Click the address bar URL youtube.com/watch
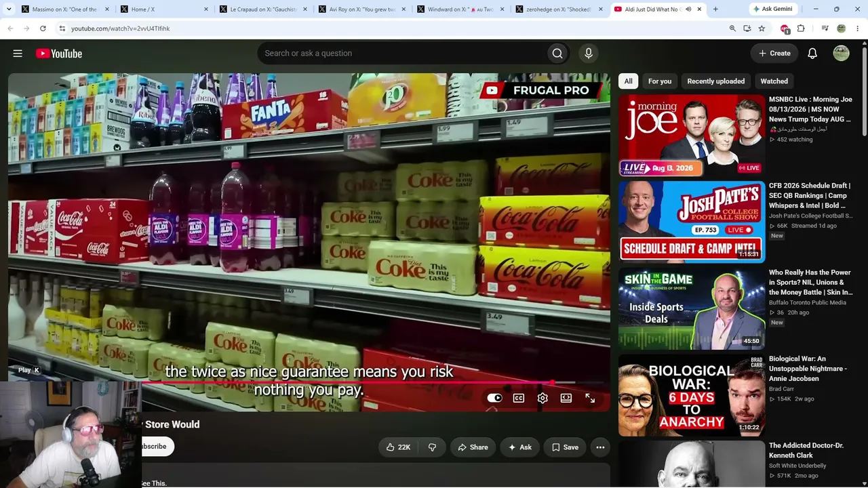The image size is (868, 488). coord(120,28)
